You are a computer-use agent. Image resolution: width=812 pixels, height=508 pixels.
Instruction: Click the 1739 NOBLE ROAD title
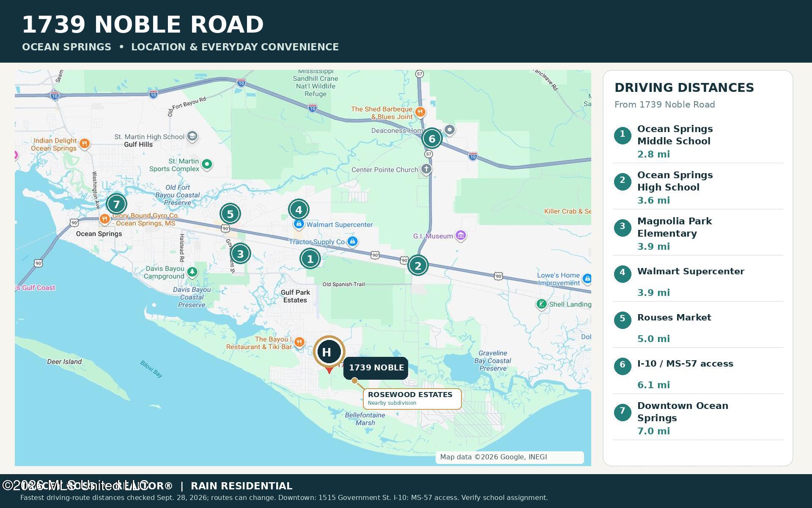(x=143, y=25)
